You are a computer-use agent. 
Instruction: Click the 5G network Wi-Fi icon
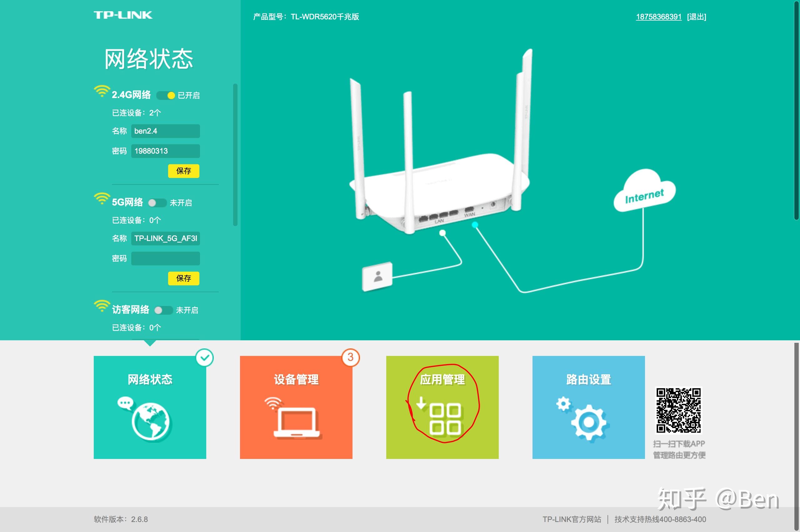coord(102,199)
